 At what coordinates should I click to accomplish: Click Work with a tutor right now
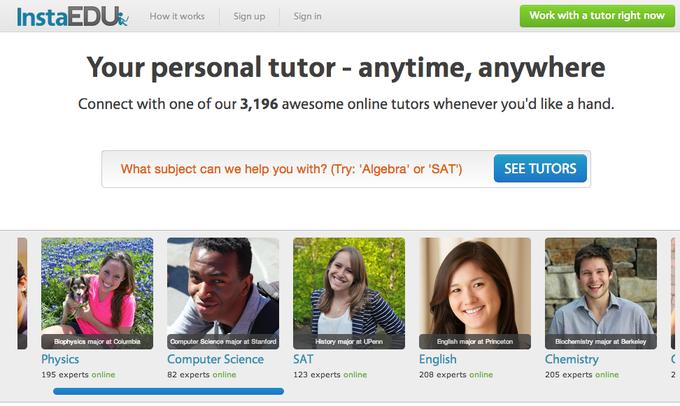click(x=597, y=16)
